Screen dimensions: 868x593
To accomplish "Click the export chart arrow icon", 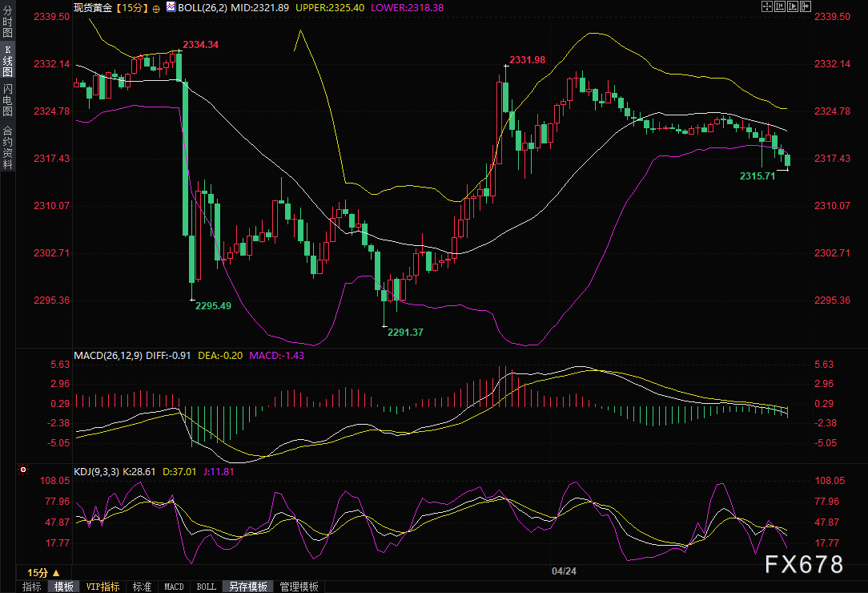I will [806, 6].
